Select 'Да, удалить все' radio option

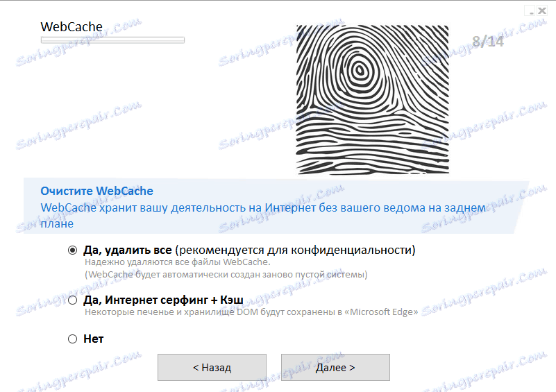coord(72,250)
